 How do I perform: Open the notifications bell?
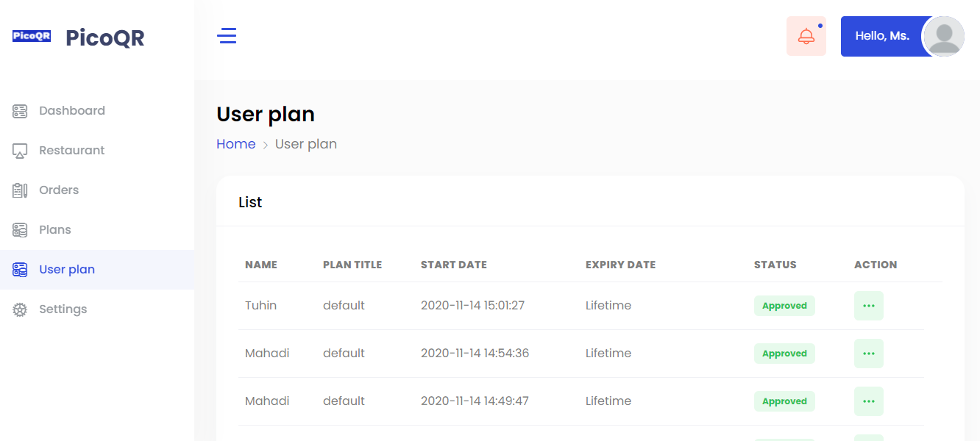(806, 36)
